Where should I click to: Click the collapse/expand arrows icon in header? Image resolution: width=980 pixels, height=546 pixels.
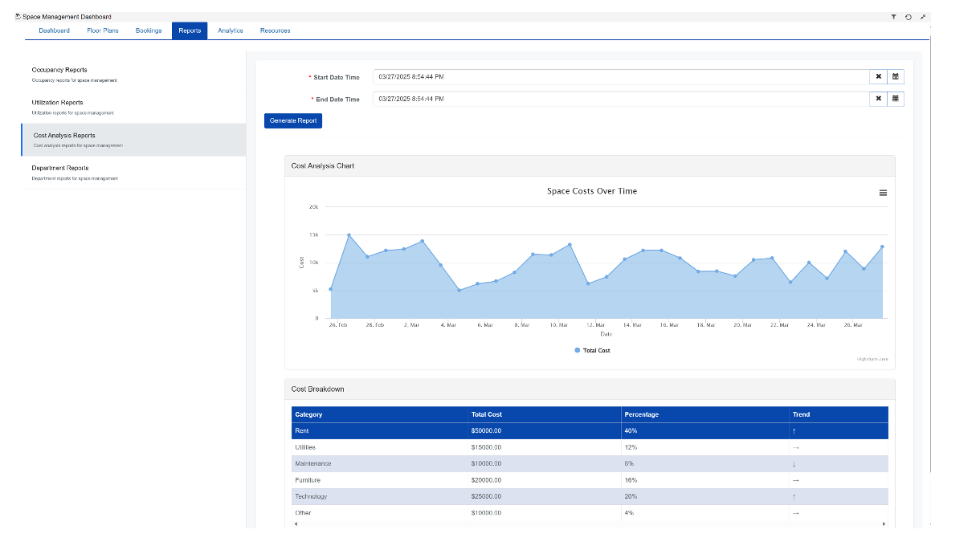pos(923,17)
